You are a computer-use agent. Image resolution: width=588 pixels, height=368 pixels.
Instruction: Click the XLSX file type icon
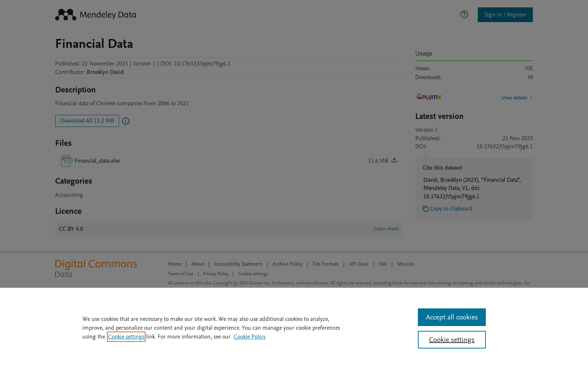[67, 161]
